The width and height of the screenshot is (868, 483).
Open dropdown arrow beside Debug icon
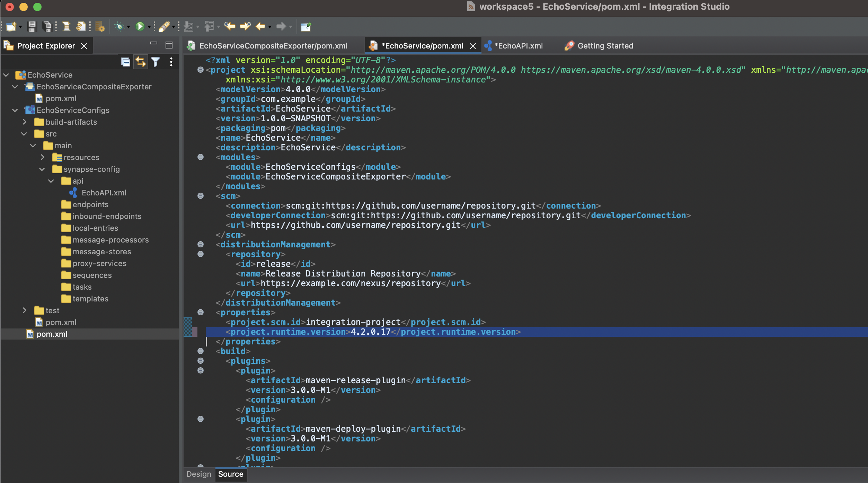[x=129, y=27]
